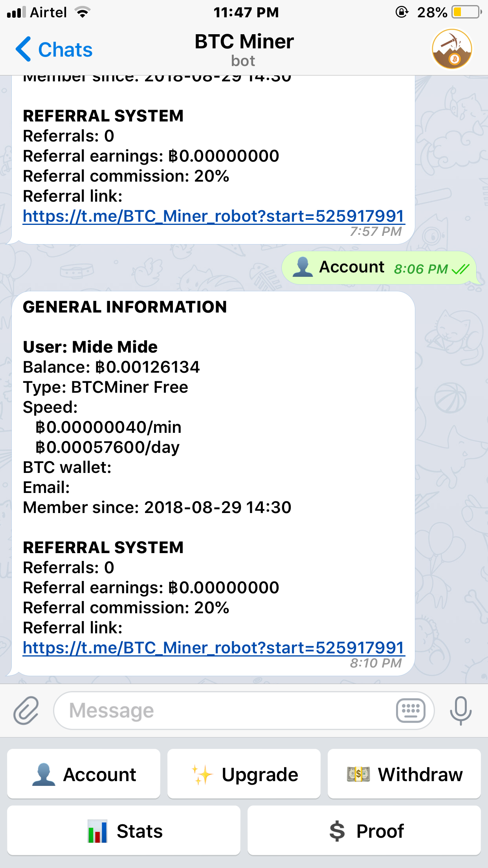This screenshot has height=868, width=488.
Task: Open the BTC Miner bot avatar
Action: pos(452,49)
